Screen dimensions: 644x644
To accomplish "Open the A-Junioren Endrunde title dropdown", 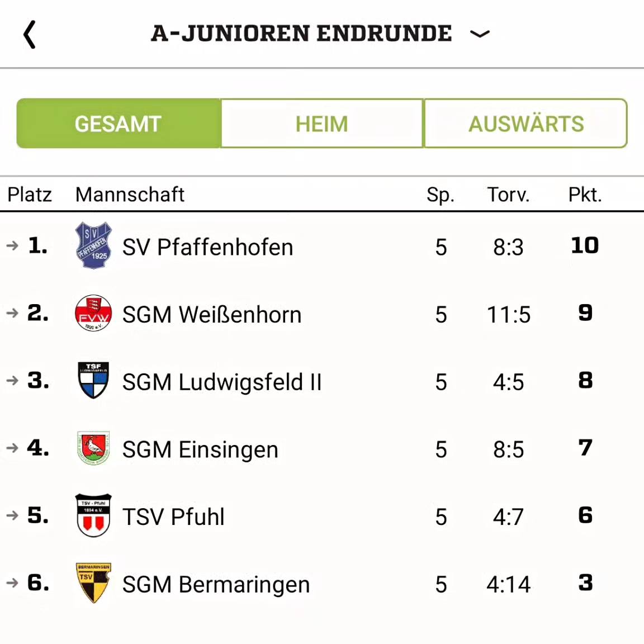I will (x=301, y=34).
